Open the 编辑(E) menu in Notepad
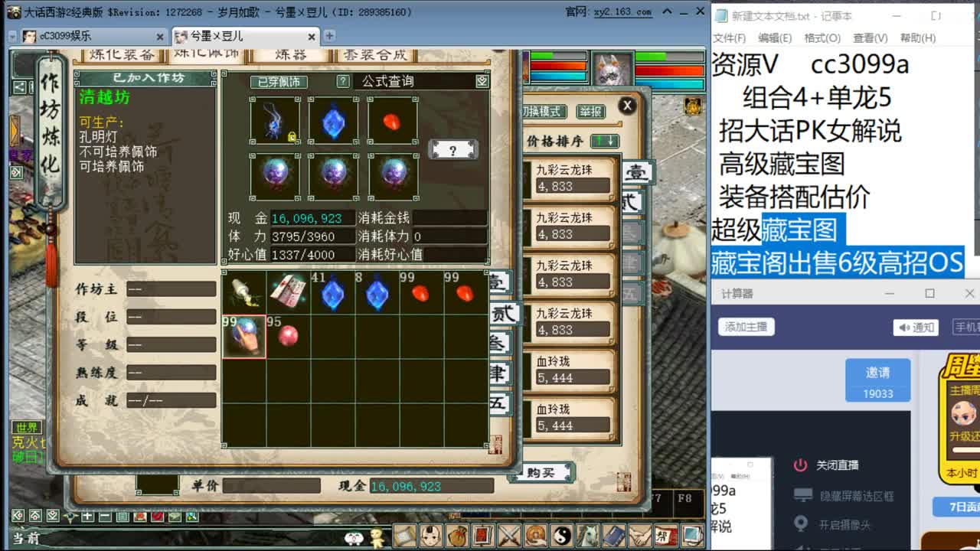 775,37
